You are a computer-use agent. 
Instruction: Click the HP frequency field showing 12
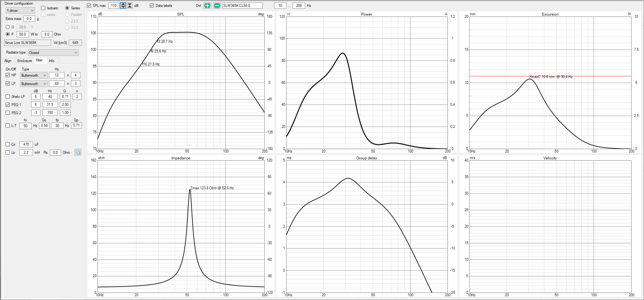pos(57,75)
